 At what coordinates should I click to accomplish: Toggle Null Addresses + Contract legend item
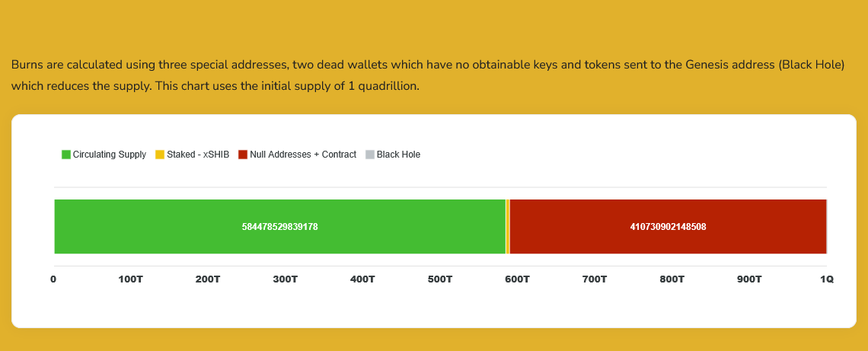pos(297,155)
